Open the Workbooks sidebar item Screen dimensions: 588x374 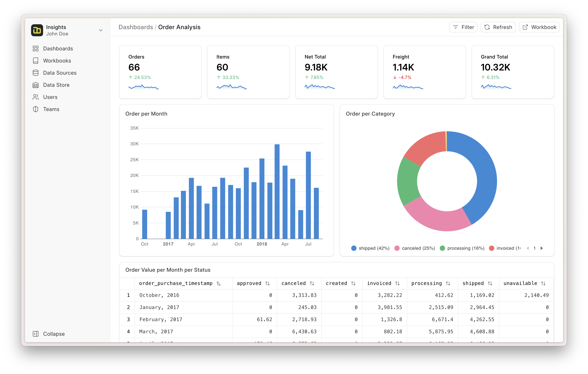tap(57, 61)
